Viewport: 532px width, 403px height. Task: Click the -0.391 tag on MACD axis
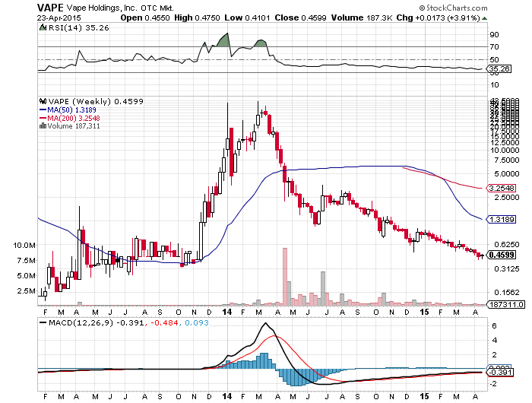[499, 373]
